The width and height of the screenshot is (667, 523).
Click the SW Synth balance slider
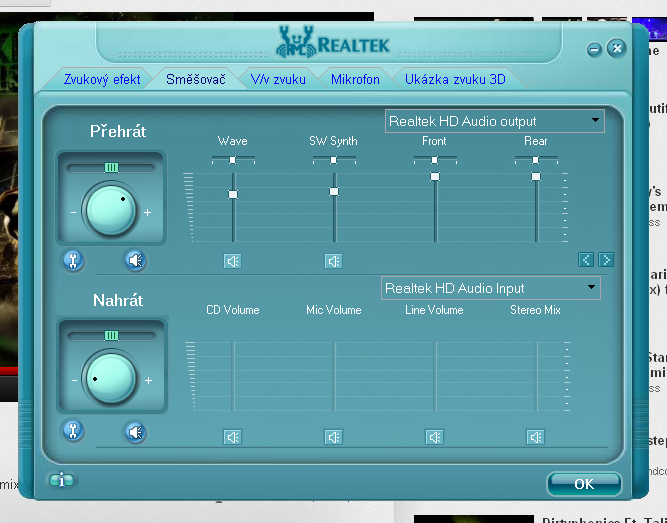point(334,160)
